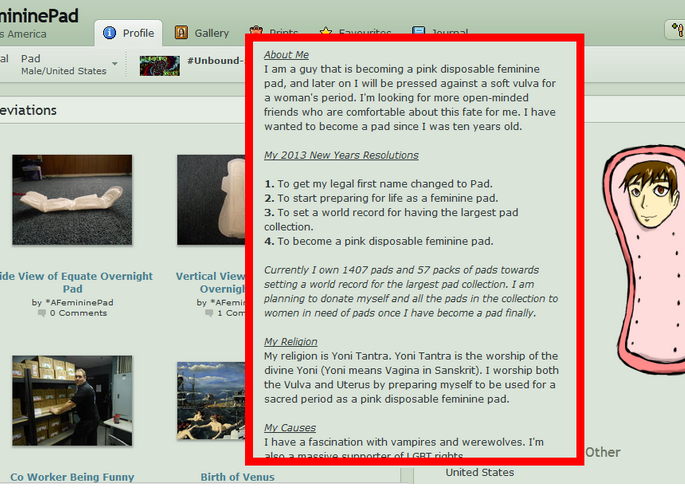
Task: Click the comment bubble icon under Side View
Action: pos(42,313)
